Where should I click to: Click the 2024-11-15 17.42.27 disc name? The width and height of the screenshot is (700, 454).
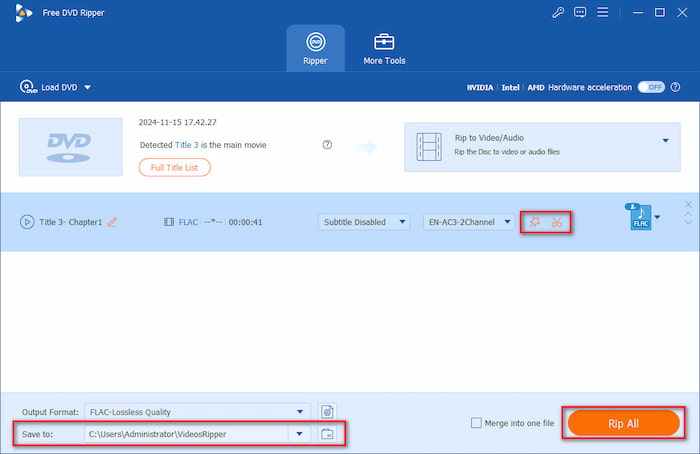177,122
